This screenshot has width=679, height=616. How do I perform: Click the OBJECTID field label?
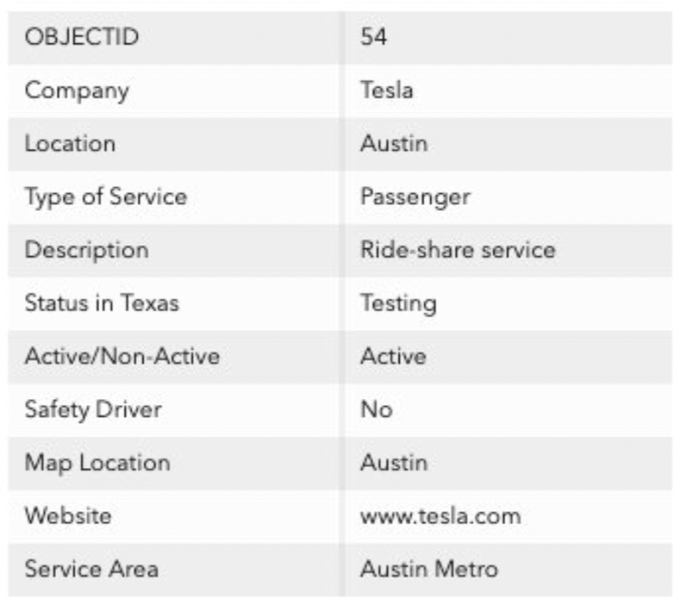(81, 38)
